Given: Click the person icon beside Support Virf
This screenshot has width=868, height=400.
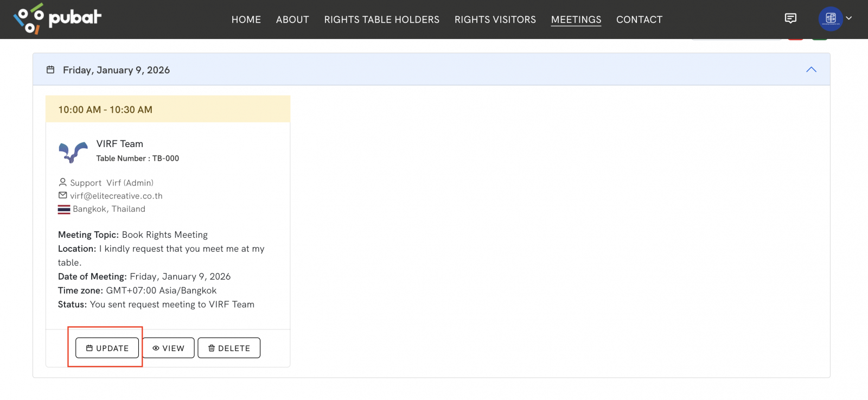Looking at the screenshot, I should tap(63, 182).
